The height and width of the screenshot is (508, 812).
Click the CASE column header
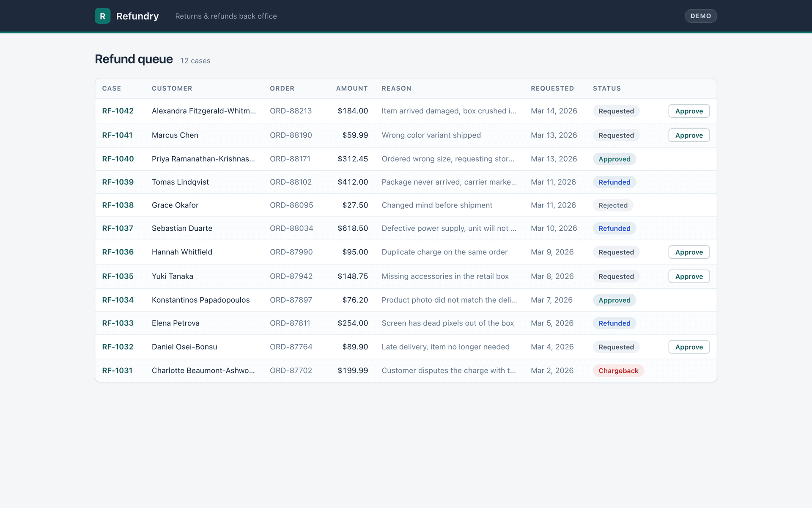pos(112,88)
